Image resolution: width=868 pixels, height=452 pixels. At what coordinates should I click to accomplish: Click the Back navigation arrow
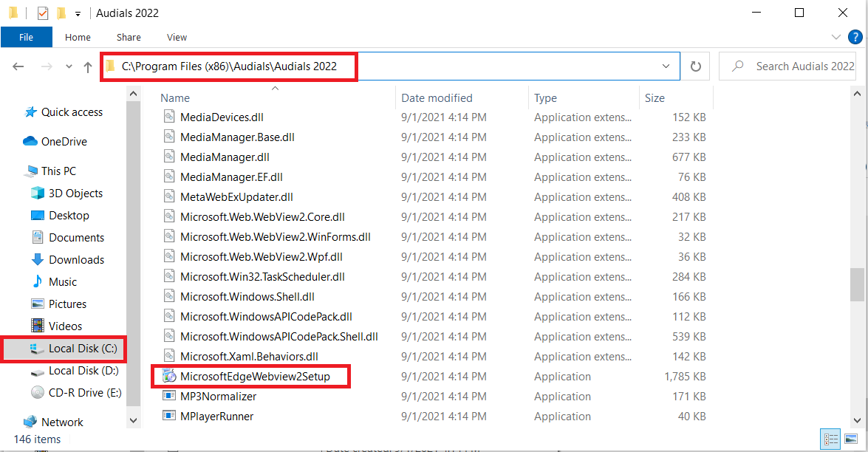18,66
